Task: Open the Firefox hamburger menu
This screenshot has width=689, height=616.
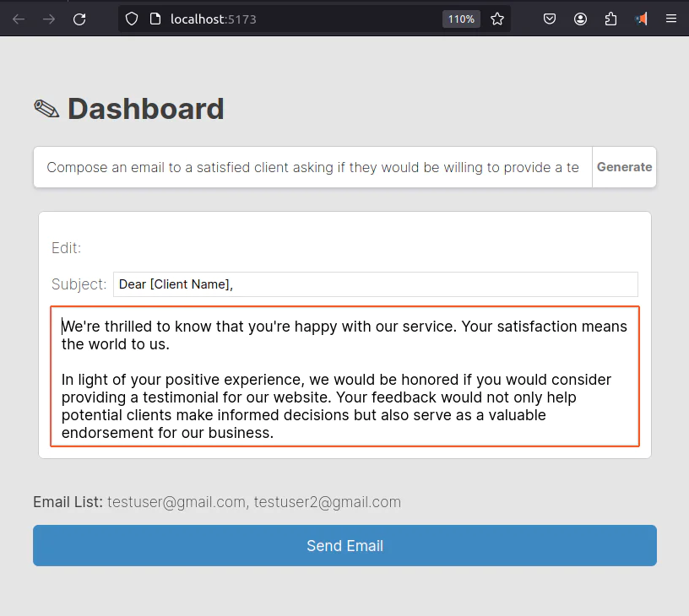Action: pos(671,19)
